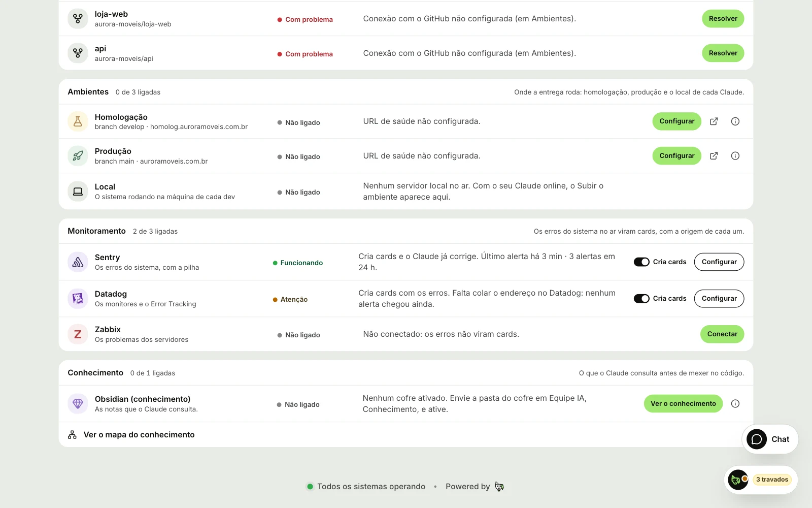
Task: Click the Zabbix Z logo icon
Action: [78, 334]
